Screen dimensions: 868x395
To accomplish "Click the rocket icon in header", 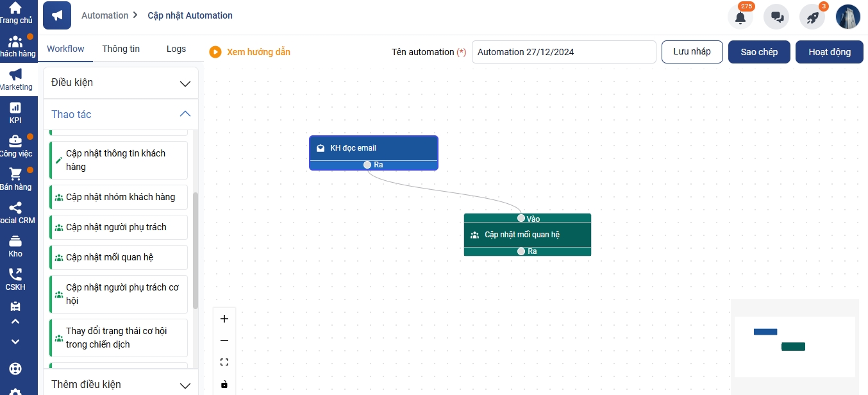I will 812,17.
